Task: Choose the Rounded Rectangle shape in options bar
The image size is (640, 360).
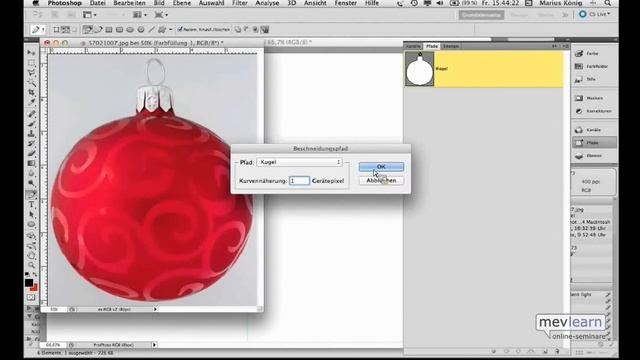Action: point(120,29)
